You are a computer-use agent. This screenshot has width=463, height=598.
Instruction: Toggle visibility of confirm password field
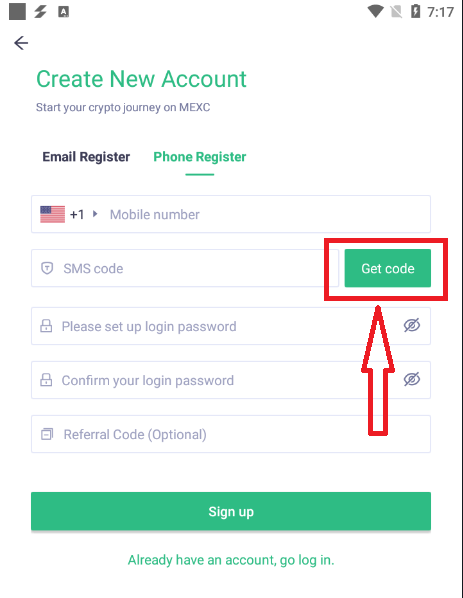pyautogui.click(x=412, y=379)
